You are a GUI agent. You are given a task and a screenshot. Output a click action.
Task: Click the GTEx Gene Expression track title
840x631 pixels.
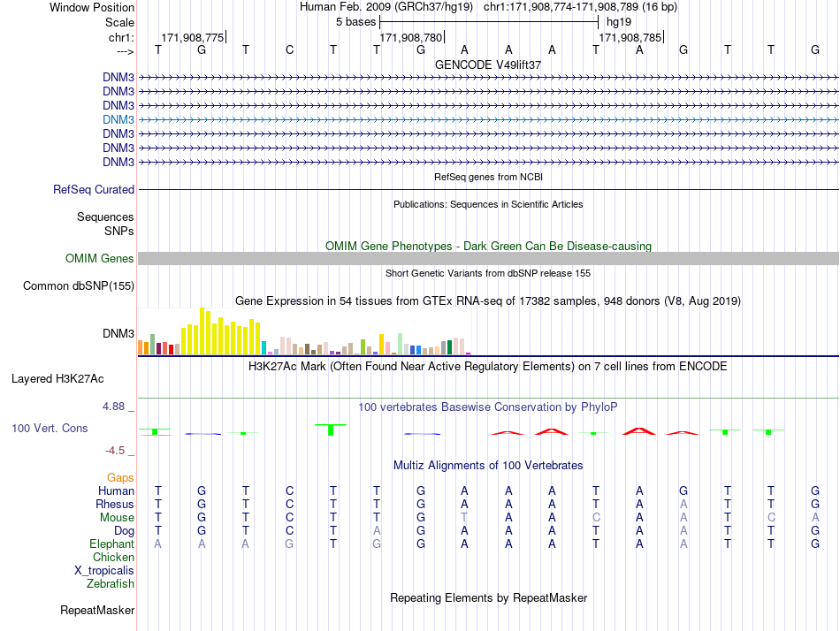pos(488,301)
